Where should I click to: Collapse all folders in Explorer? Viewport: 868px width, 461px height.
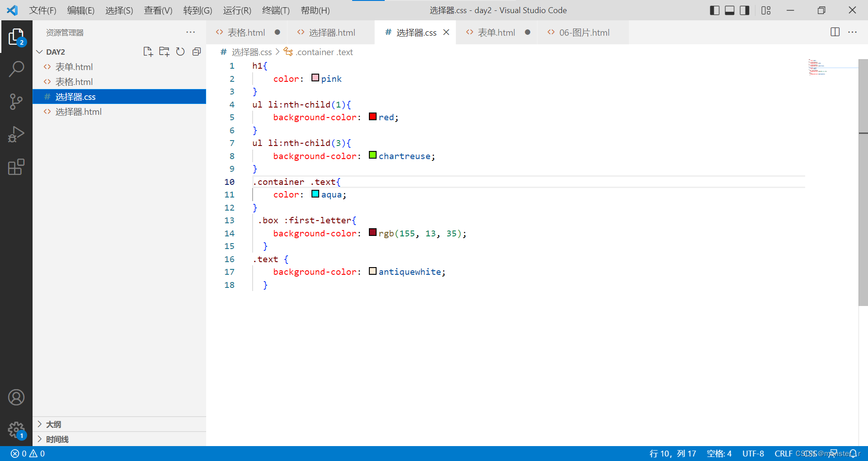tap(197, 52)
